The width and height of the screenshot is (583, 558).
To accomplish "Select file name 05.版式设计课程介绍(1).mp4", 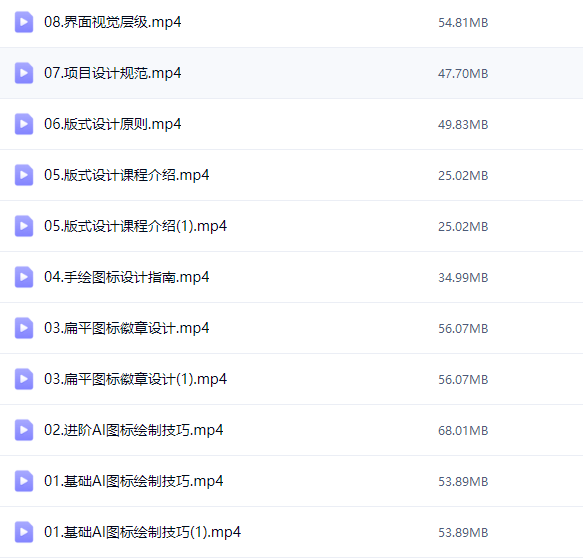I will tap(135, 226).
